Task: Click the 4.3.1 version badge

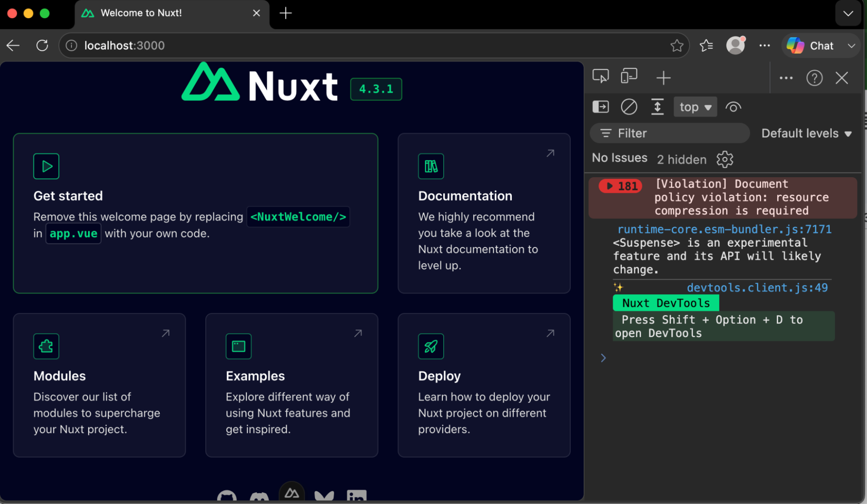Action: click(x=376, y=89)
